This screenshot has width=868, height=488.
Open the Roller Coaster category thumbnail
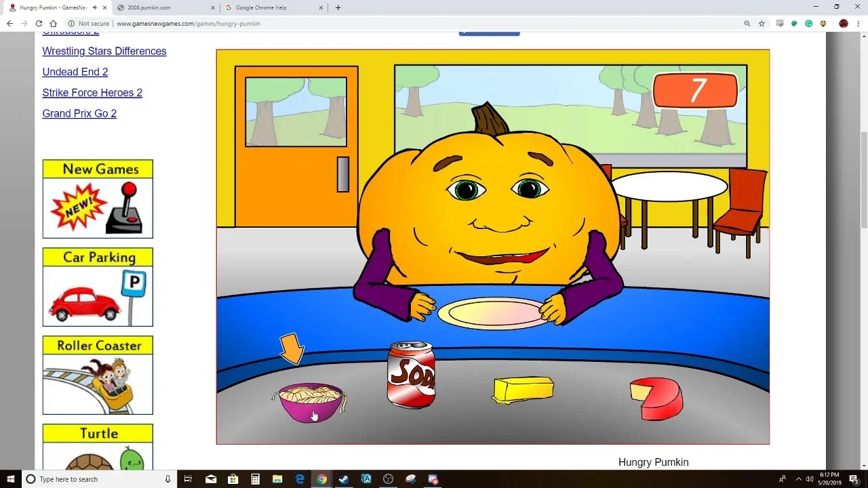click(98, 375)
